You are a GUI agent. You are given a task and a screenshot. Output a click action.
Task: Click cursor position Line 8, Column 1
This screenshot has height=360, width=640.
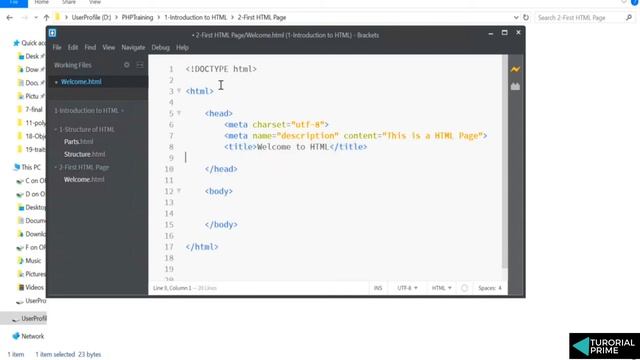[172, 288]
